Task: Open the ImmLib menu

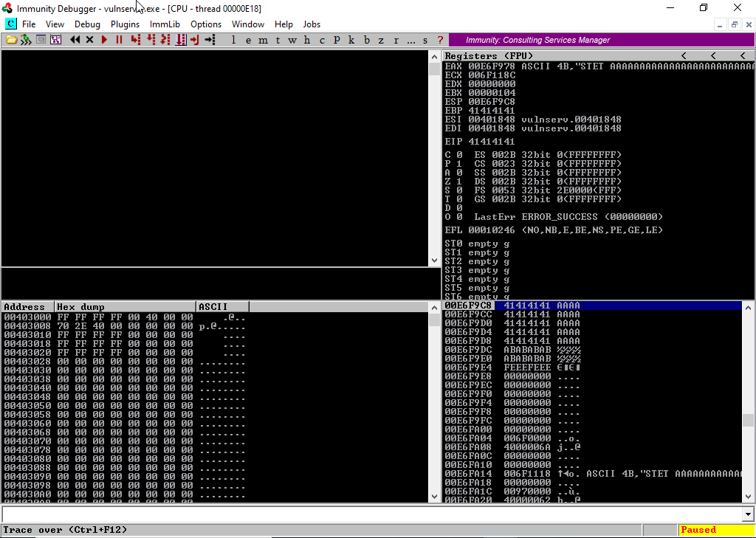Action: [x=165, y=24]
